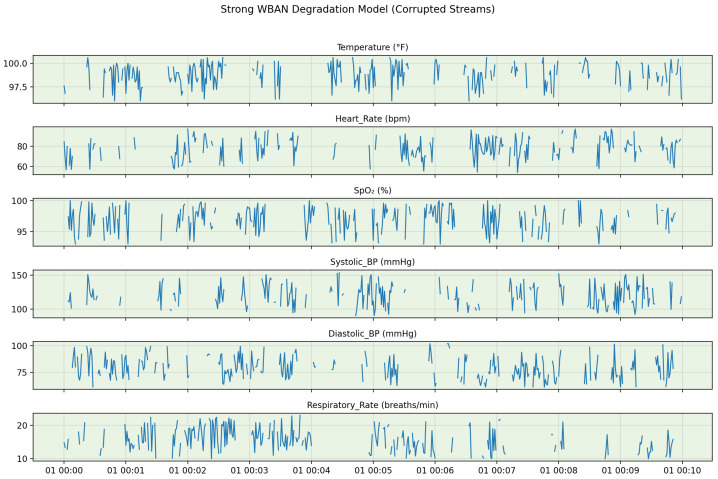The image size is (718, 479).
Task: Select the 01 00:09 time axis label
Action: pyautogui.click(x=620, y=470)
